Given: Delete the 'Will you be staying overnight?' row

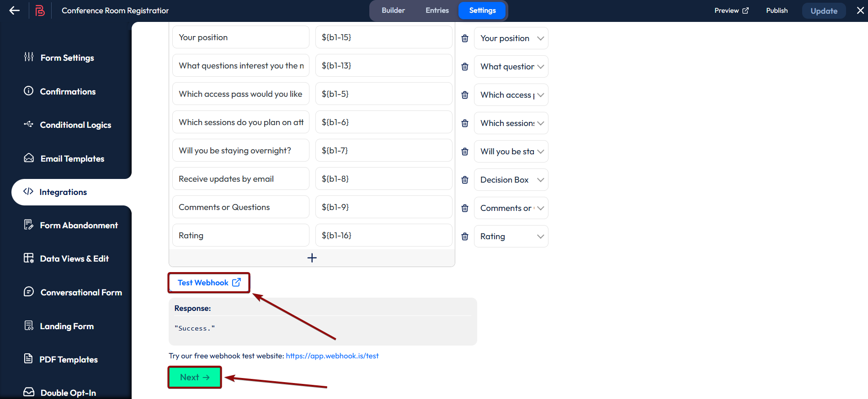Looking at the screenshot, I should 465,152.
